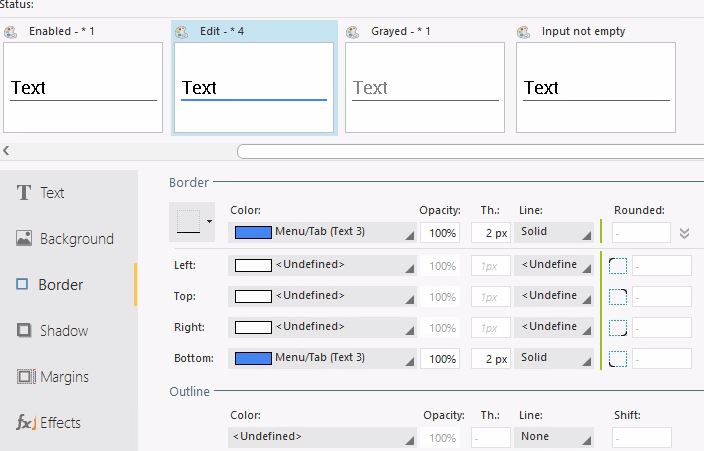704x451 pixels.
Task: Click the white Left border color swatch
Action: tap(253, 266)
